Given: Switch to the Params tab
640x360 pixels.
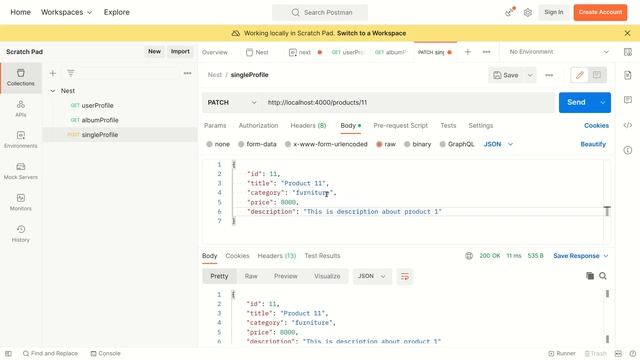Looking at the screenshot, I should coord(215,125).
